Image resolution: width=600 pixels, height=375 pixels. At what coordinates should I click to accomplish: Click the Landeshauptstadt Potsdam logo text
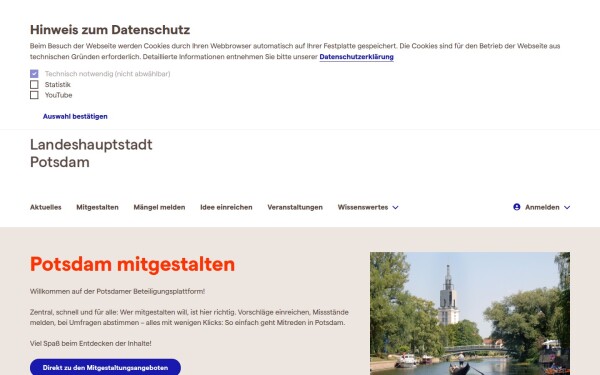[91, 153]
